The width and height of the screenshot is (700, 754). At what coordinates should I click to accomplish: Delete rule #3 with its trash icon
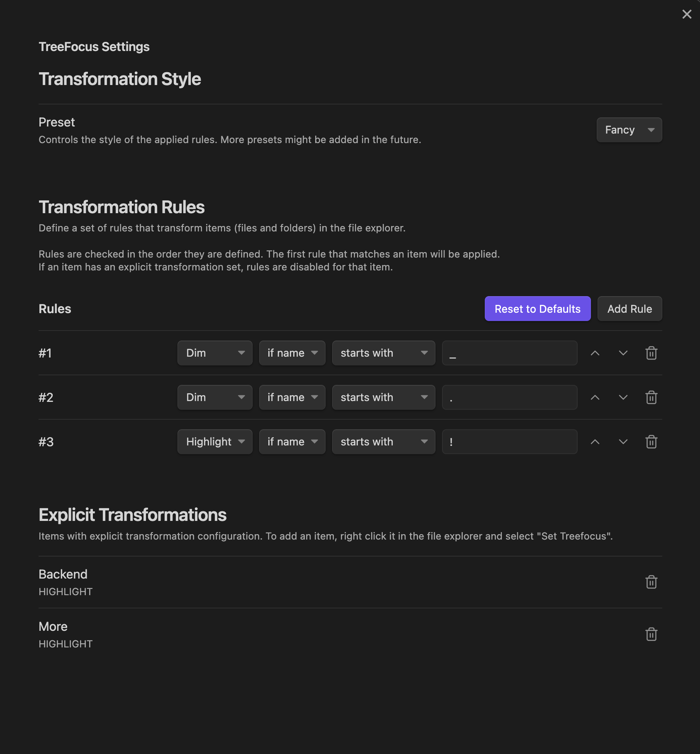click(x=651, y=442)
